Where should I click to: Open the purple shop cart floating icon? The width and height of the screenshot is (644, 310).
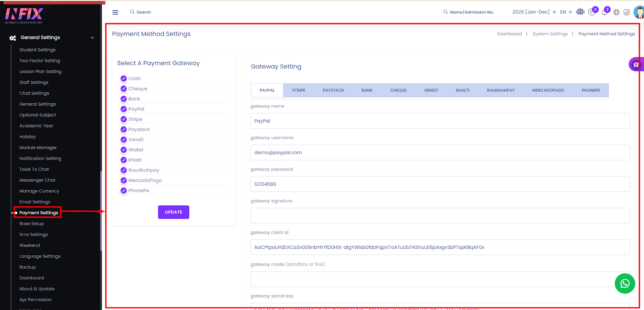(x=636, y=64)
